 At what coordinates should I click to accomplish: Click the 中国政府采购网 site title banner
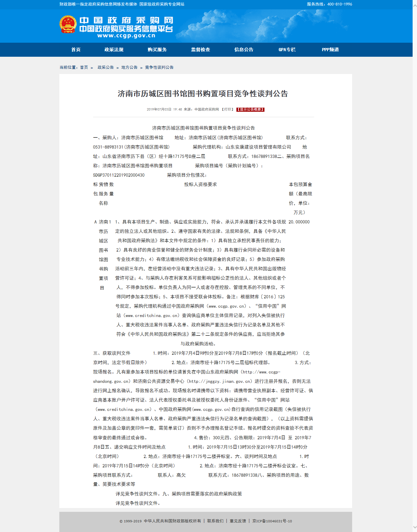[x=126, y=20]
